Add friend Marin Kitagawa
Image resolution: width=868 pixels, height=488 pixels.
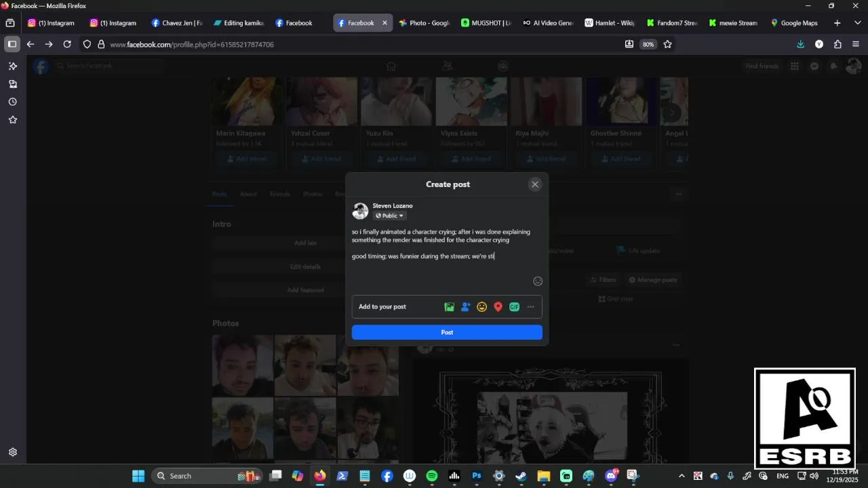pos(248,159)
